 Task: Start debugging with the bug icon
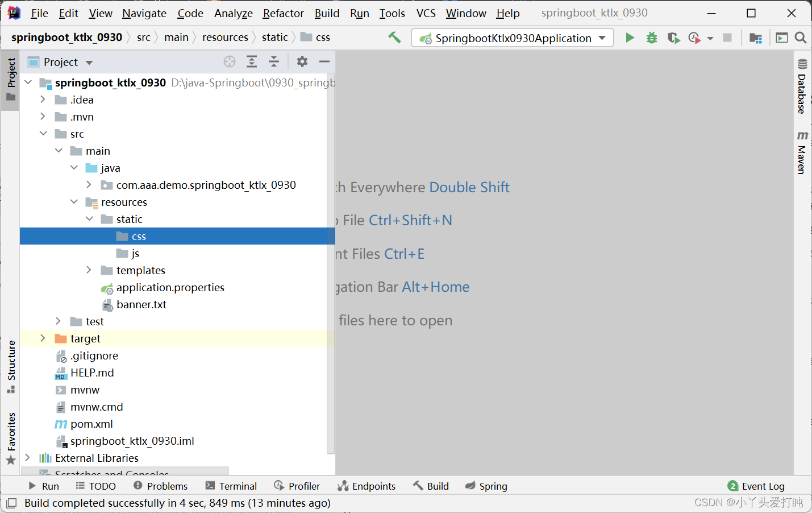652,38
